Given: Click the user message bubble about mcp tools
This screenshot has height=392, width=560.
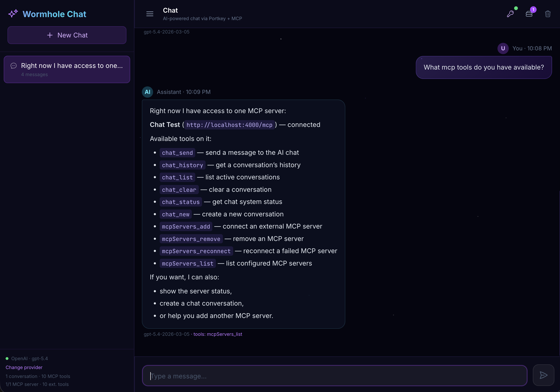Looking at the screenshot, I should [x=484, y=67].
